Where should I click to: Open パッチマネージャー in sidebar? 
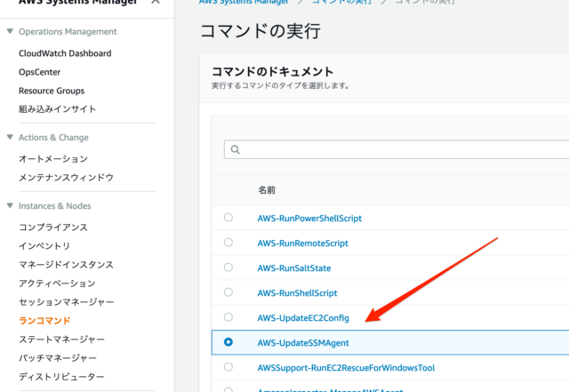point(58,358)
